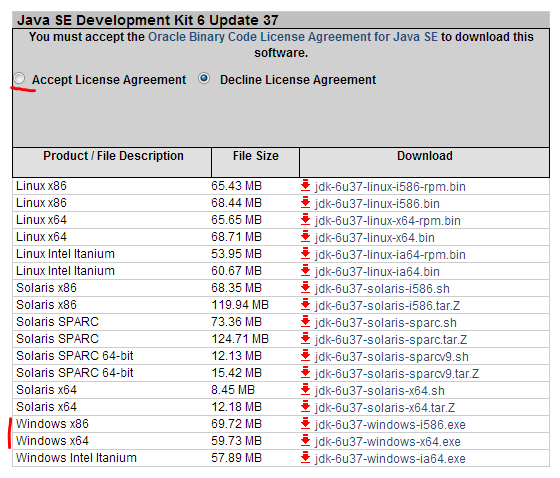
Task: Click the Java SE Development Kit 6 Update 37 title
Action: (x=148, y=20)
